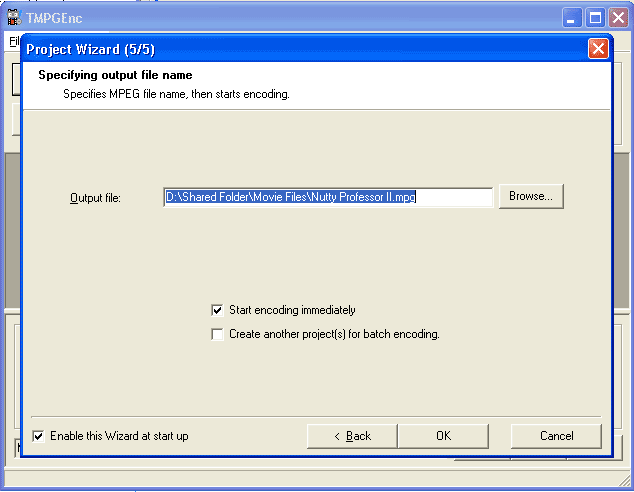Disable Start encoding immediately

[218, 310]
